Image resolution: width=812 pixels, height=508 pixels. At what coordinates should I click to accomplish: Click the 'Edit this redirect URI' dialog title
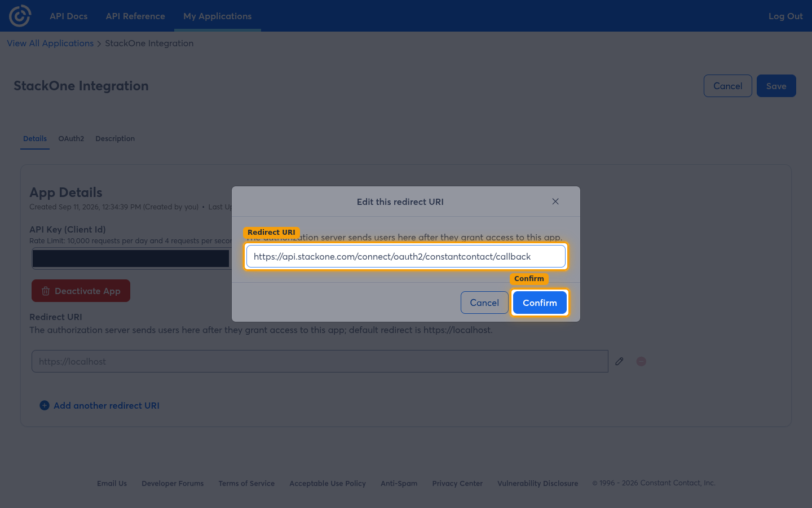click(400, 202)
